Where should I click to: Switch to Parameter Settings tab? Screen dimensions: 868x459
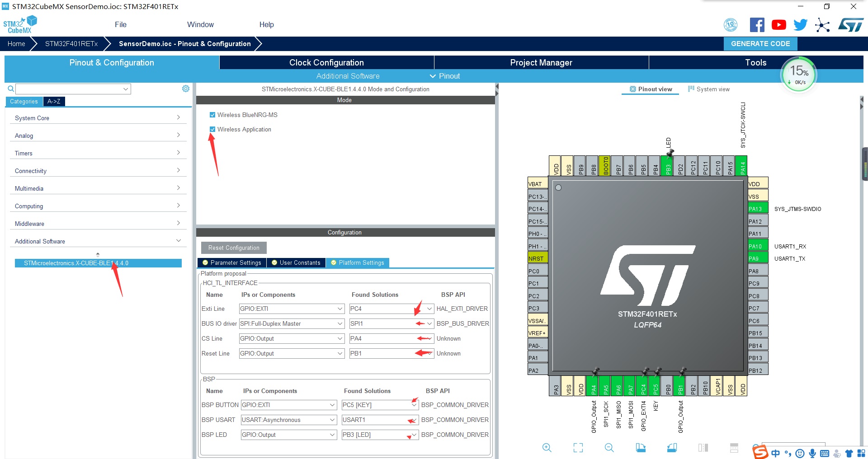coord(231,262)
